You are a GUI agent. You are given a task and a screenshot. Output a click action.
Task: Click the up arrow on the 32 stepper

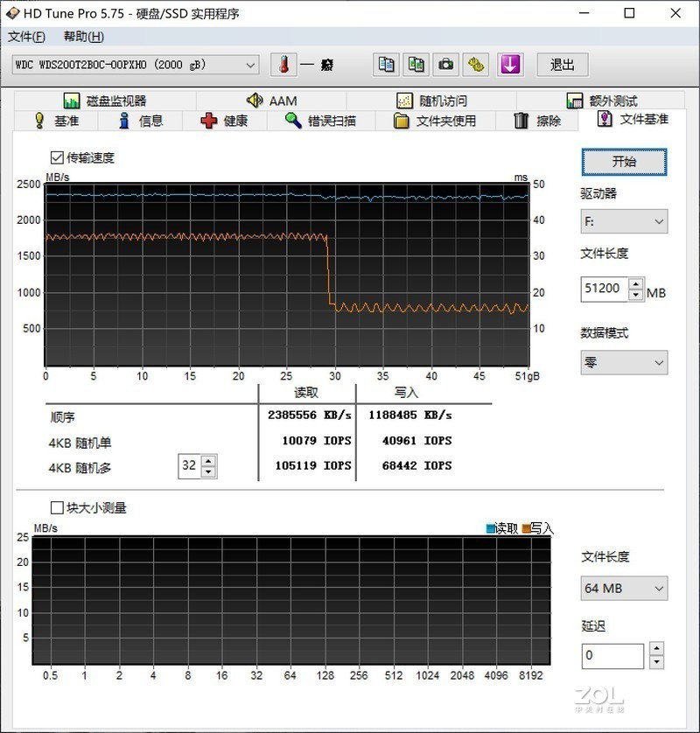click(x=208, y=460)
